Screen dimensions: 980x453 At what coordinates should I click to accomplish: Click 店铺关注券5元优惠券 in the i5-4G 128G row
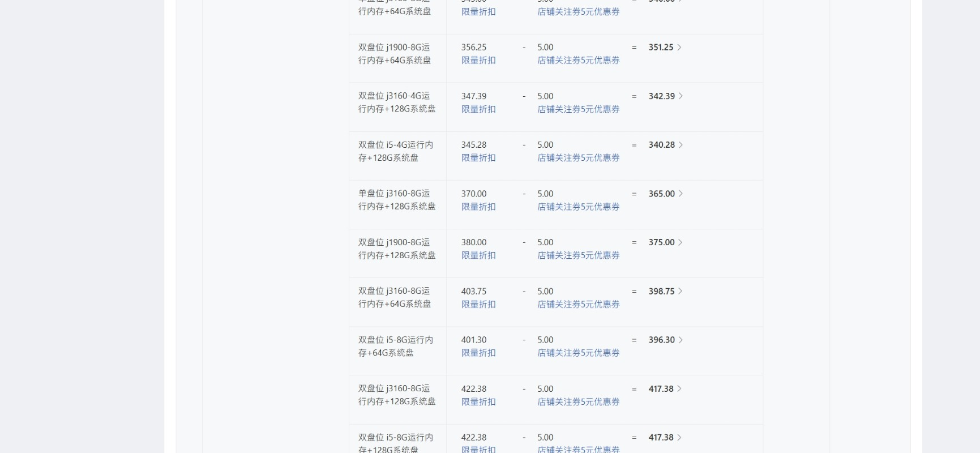pyautogui.click(x=579, y=157)
